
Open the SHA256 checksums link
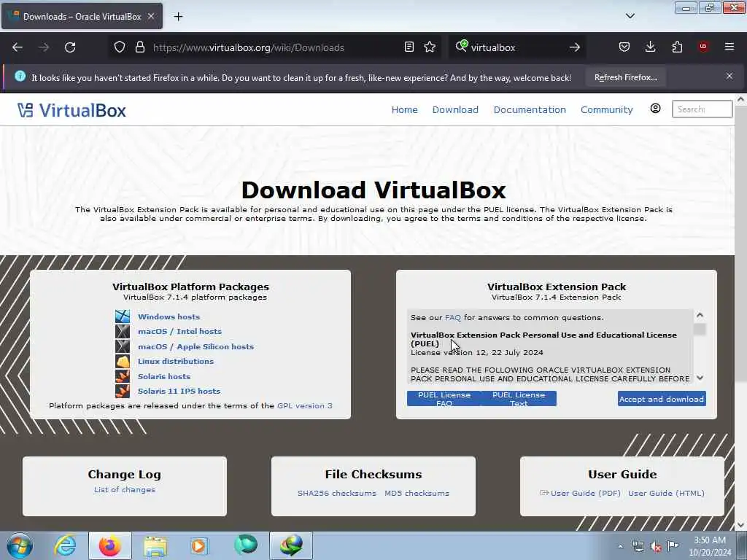[x=337, y=494]
